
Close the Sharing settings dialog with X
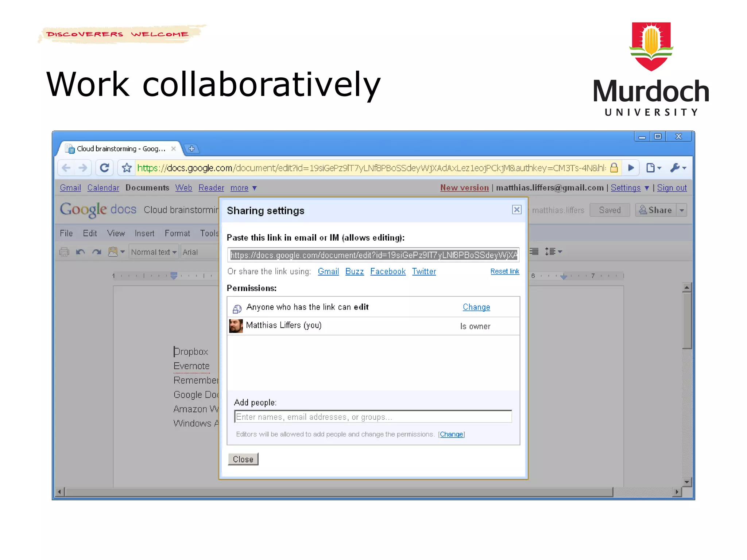coord(516,210)
